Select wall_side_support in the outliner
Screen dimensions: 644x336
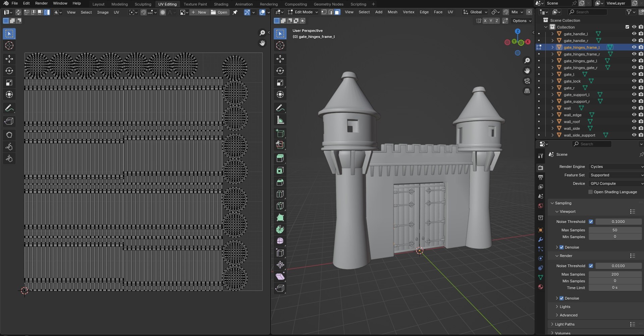point(579,135)
